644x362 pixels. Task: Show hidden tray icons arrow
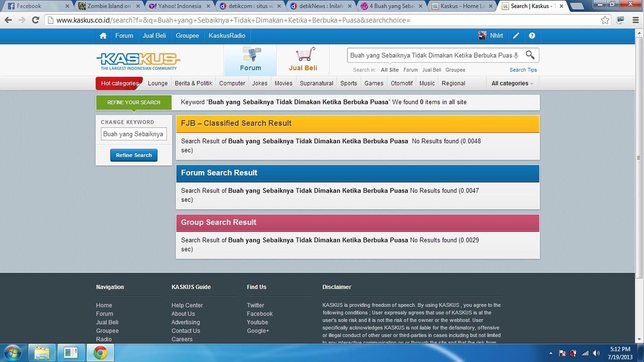[x=550, y=353]
